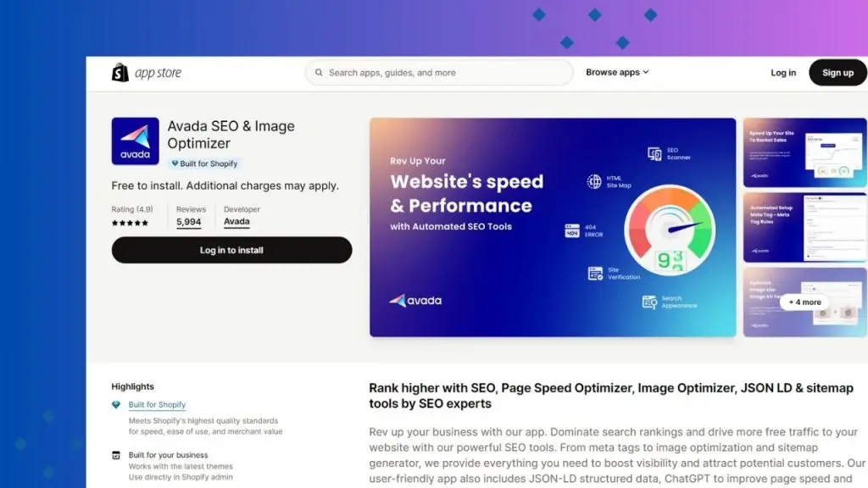Focus the Search apps, guides, and more field
This screenshot has height=488, width=868.
tap(439, 73)
